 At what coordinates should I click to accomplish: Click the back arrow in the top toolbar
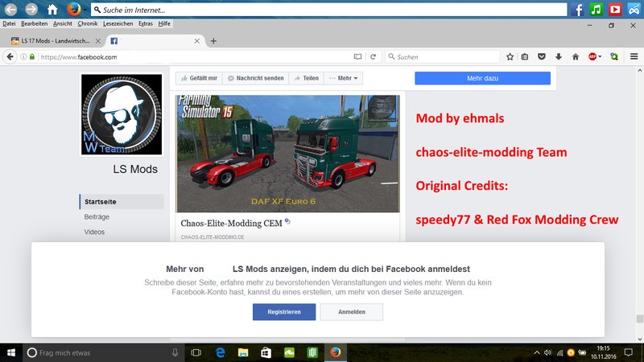pyautogui.click(x=11, y=9)
